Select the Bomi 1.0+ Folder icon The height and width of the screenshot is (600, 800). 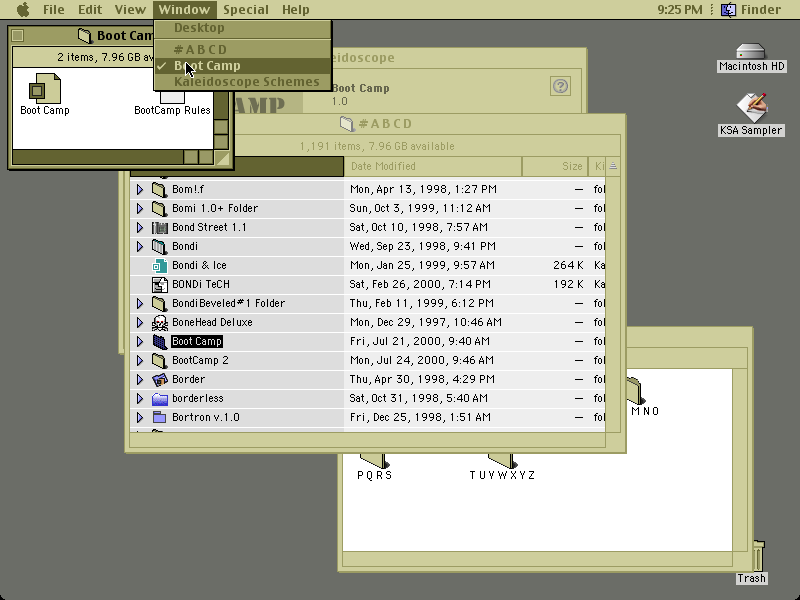tap(160, 209)
